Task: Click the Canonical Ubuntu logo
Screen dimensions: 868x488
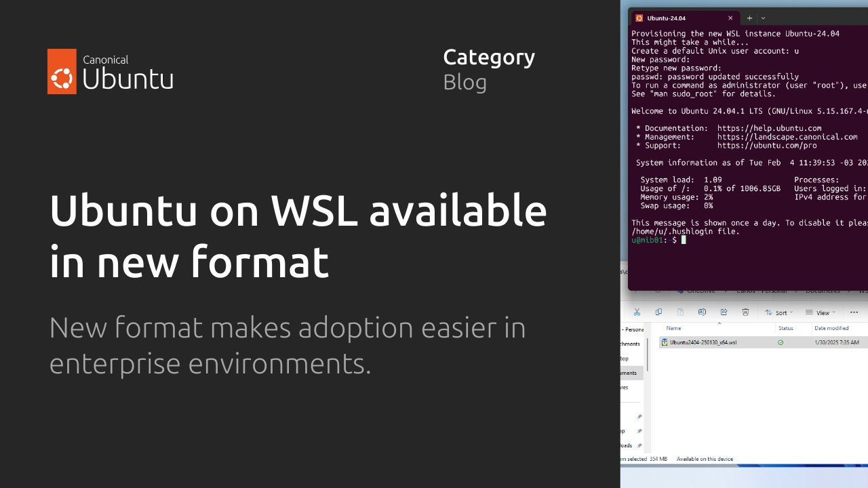Action: (x=111, y=71)
